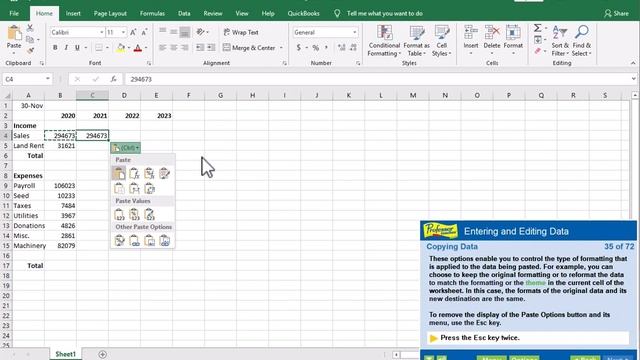Click the Find & Select button

(582, 41)
